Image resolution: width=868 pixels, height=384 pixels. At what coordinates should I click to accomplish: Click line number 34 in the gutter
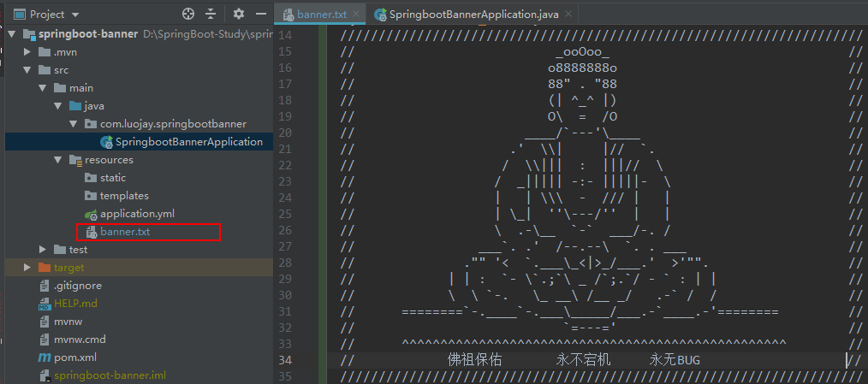click(286, 360)
